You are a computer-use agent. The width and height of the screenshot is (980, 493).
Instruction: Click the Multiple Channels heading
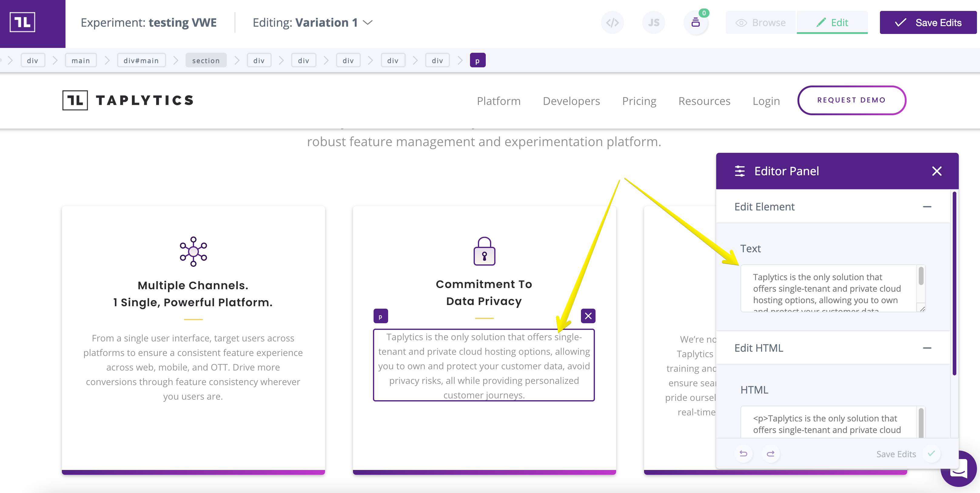[193, 294]
